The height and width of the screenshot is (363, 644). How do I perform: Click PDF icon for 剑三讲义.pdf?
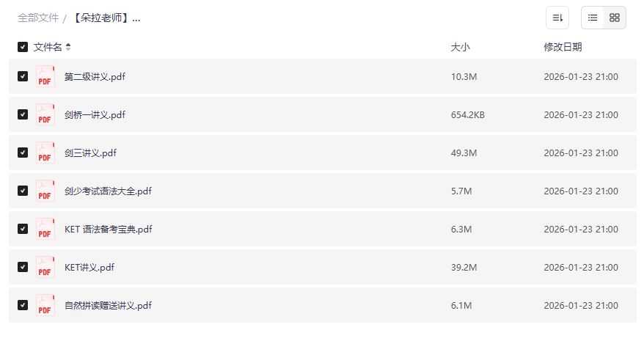coord(45,153)
